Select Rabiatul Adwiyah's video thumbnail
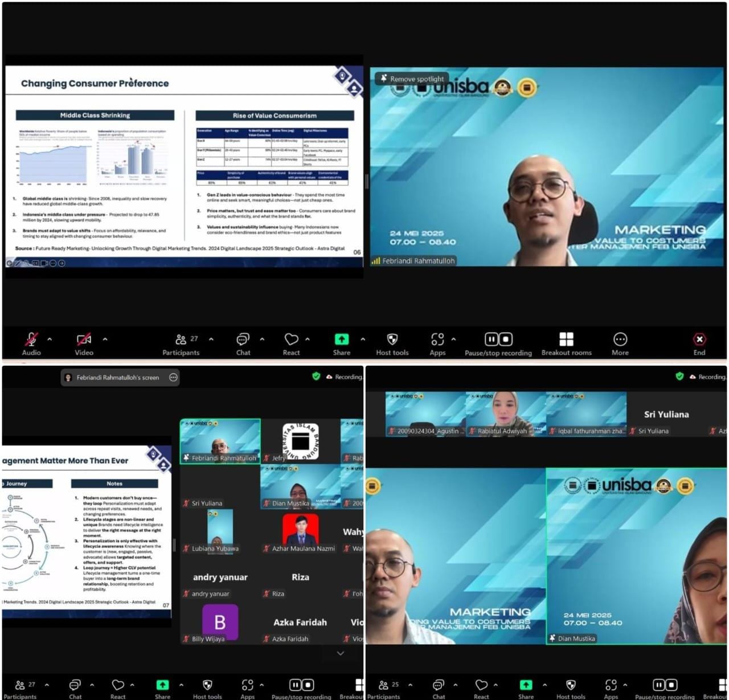The width and height of the screenshot is (729, 700). (x=505, y=413)
